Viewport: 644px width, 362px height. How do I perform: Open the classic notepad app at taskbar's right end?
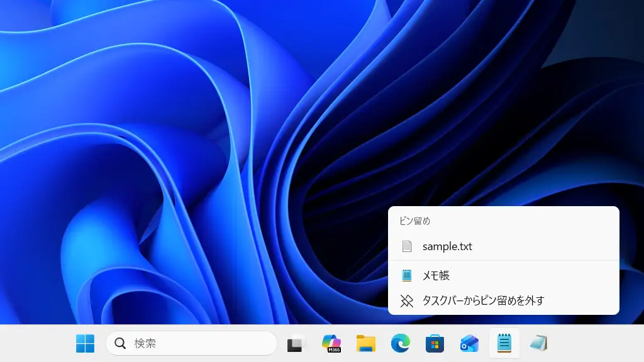coord(538,343)
